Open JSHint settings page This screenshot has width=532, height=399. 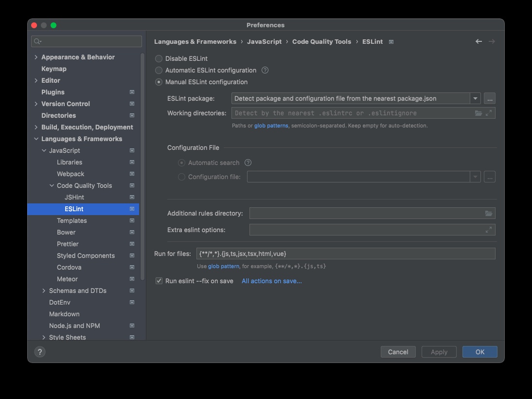[x=74, y=198]
